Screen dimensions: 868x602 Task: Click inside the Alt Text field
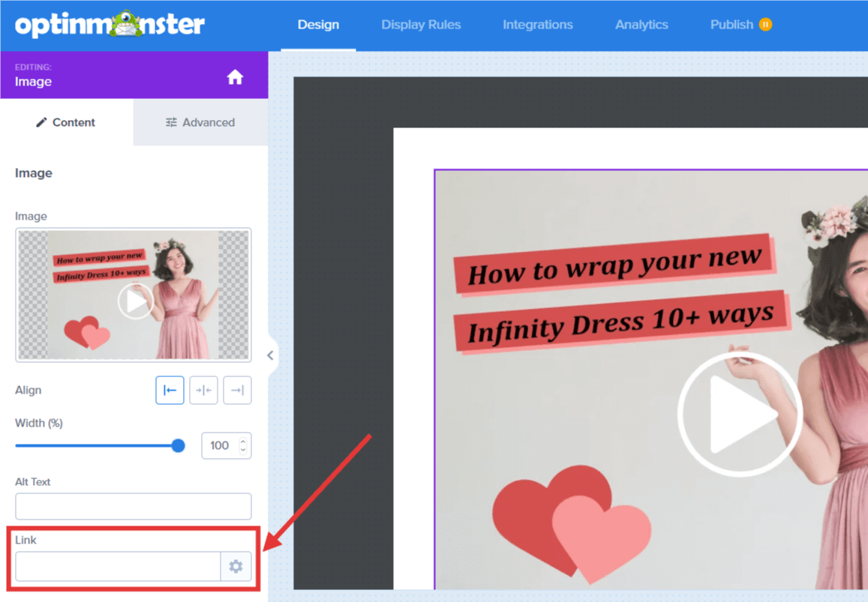pyautogui.click(x=133, y=506)
